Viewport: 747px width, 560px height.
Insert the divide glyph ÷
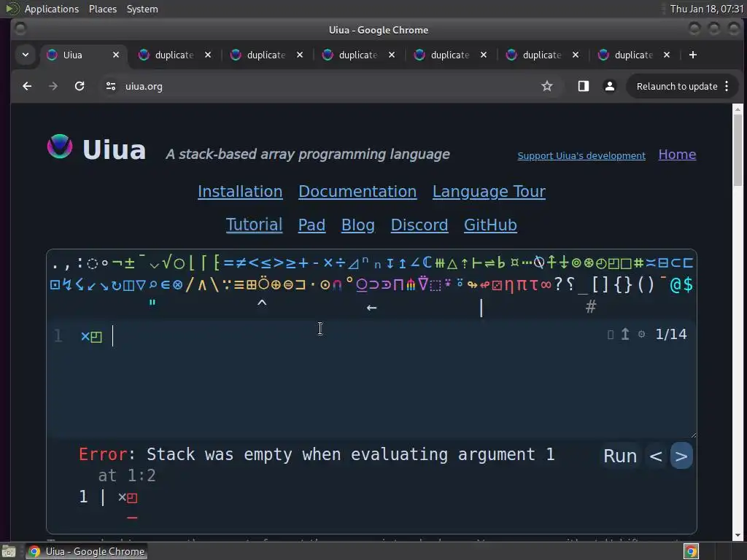(x=340, y=262)
